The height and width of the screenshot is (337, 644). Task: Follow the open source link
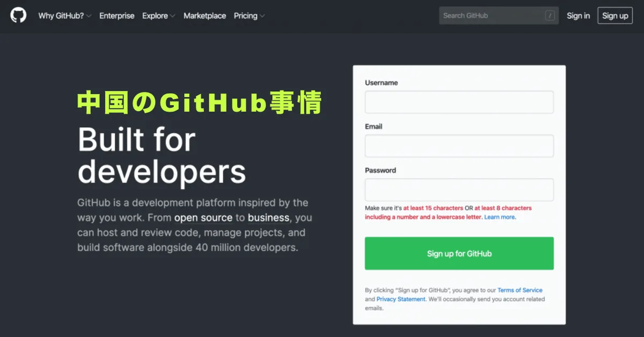pyautogui.click(x=203, y=218)
